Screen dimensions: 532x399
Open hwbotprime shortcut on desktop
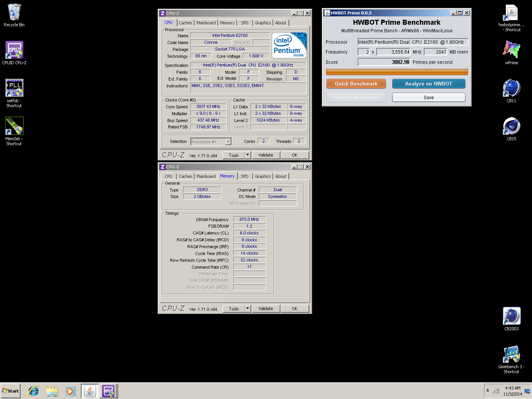(x=511, y=17)
